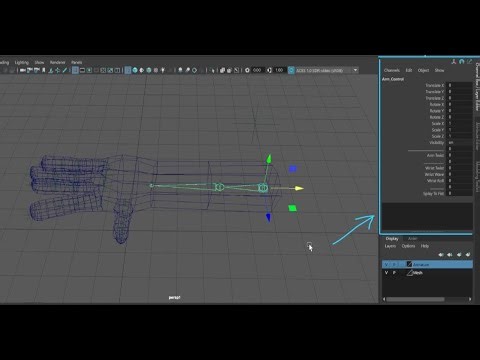Select Wireframe shading mode icon
The width and height of the screenshot is (480, 360).
[x=128, y=70]
